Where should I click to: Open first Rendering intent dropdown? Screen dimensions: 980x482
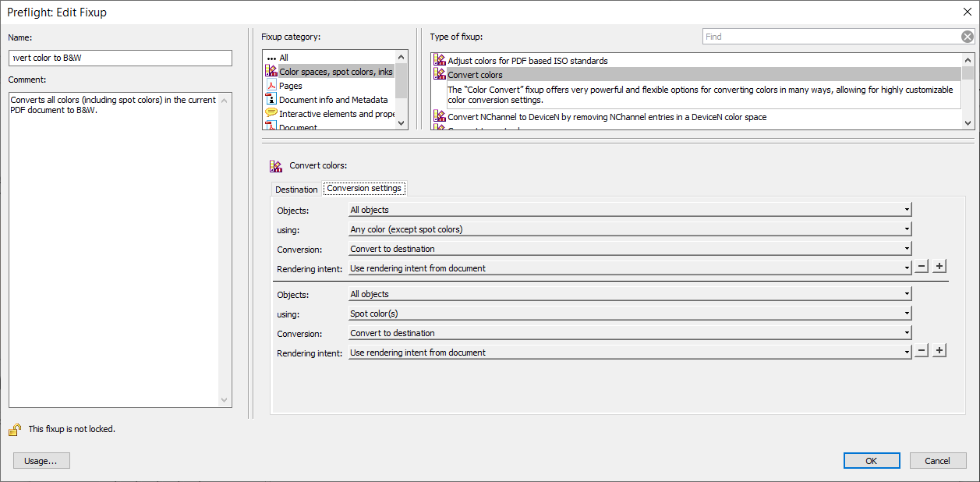click(629, 268)
